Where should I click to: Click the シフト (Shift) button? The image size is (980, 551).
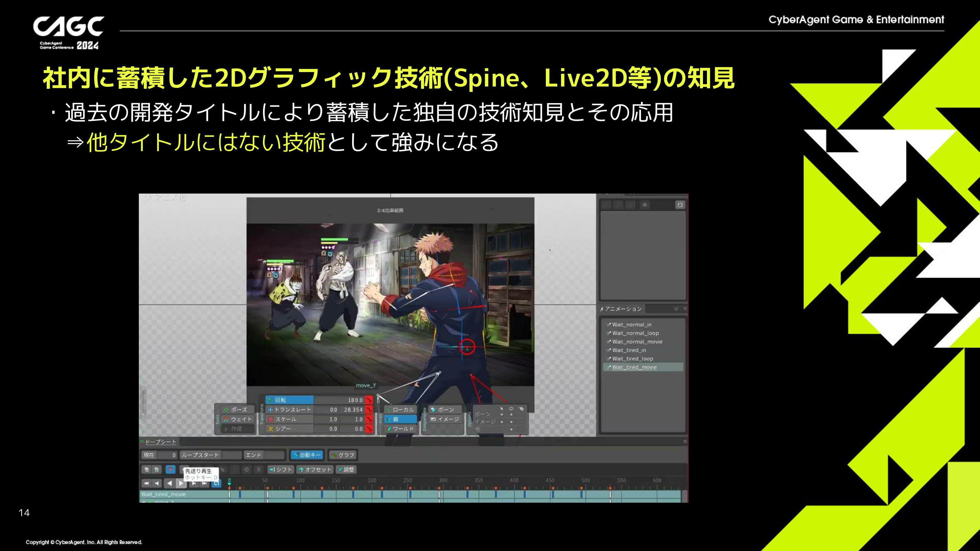tap(280, 470)
